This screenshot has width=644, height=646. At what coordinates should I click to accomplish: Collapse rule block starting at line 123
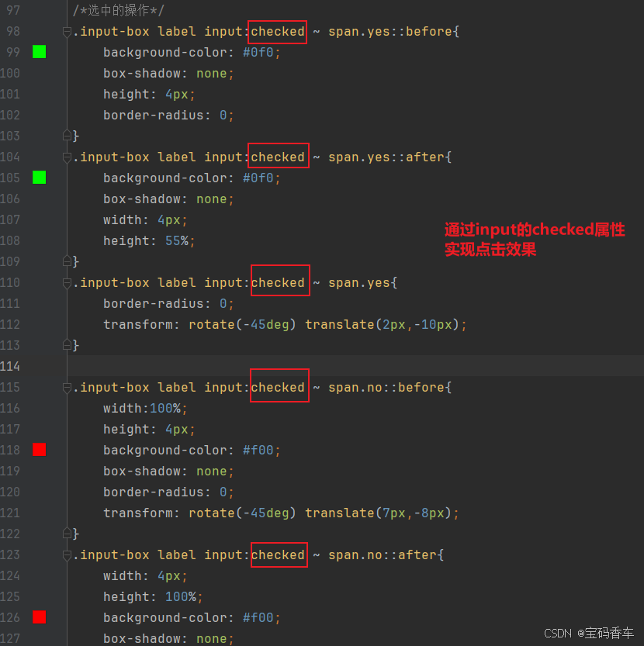pyautogui.click(x=67, y=555)
